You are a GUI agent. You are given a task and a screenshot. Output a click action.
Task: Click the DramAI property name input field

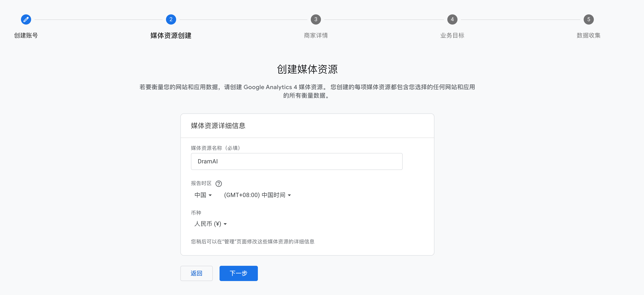297,161
